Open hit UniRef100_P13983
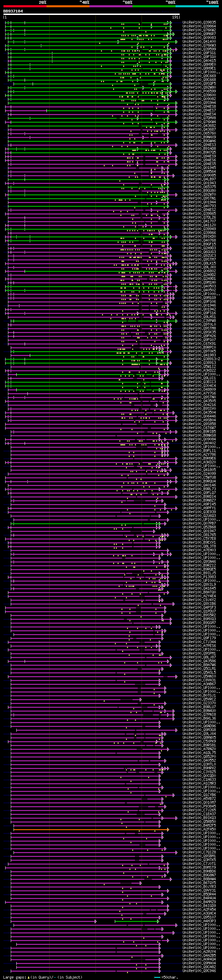The height and width of the screenshot is (980, 222). click(199, 577)
